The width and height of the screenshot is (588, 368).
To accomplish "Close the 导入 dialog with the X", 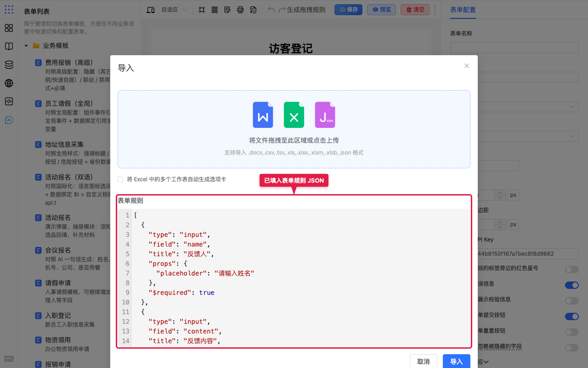I will click(x=467, y=66).
